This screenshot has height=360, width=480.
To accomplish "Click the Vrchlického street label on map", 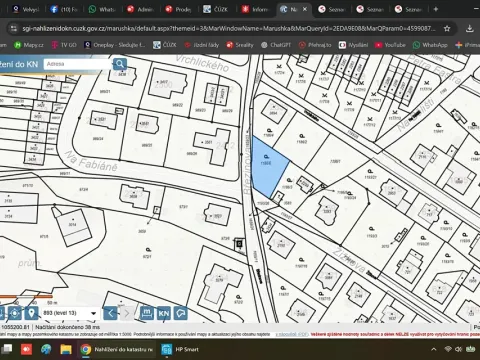I will pos(202,63).
